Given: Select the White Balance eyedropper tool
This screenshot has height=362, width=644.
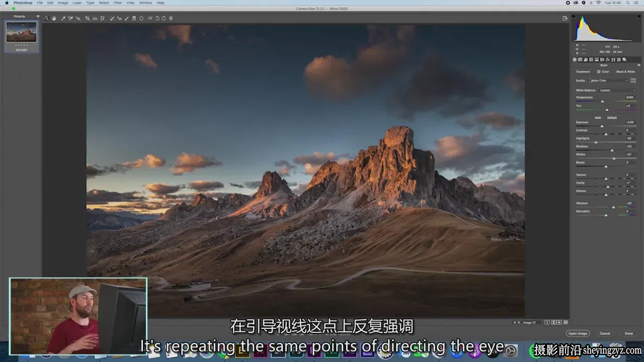Looking at the screenshot, I should [x=63, y=18].
